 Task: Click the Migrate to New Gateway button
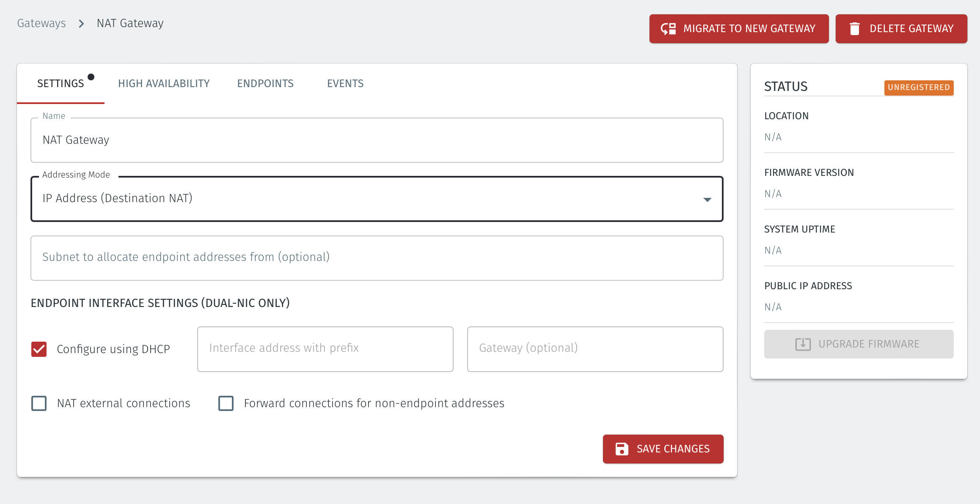(x=739, y=28)
